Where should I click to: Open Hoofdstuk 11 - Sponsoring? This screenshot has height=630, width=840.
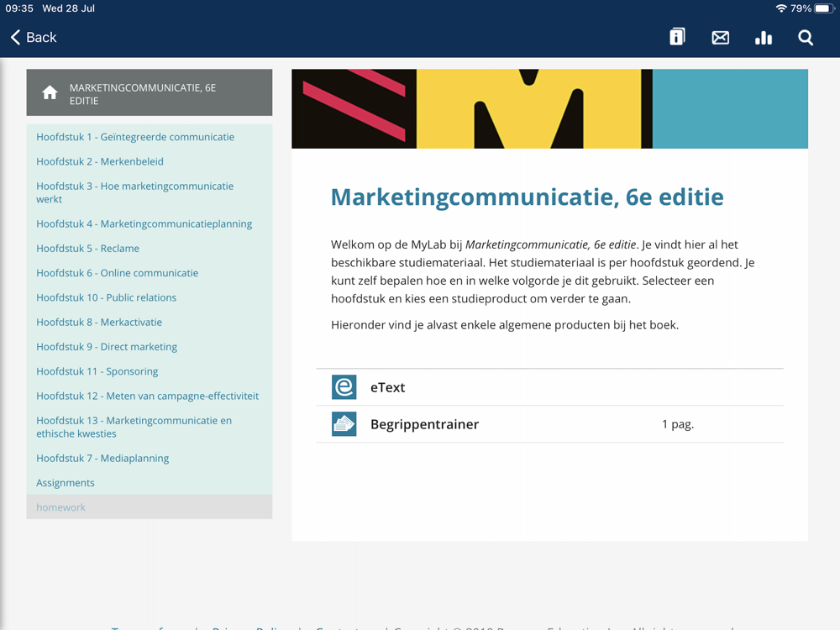(97, 371)
